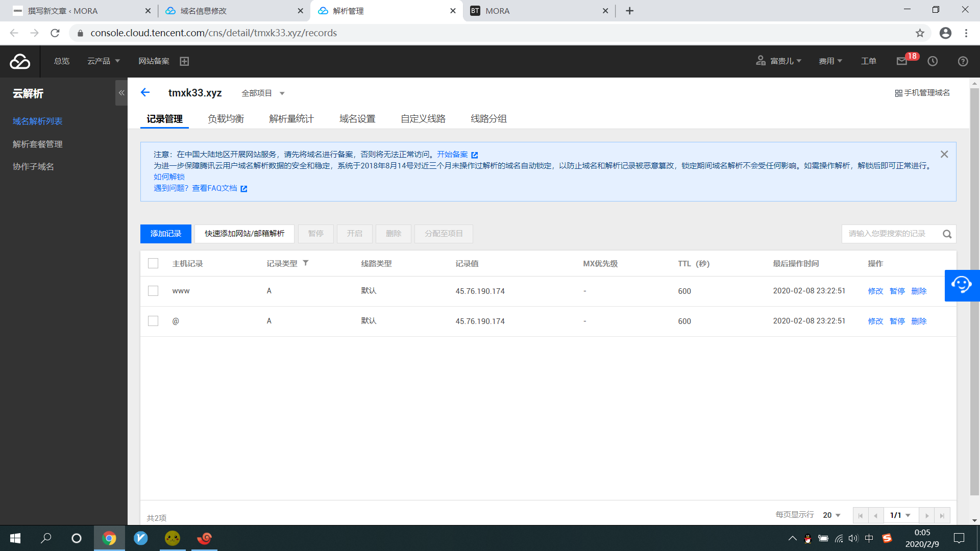
Task: Reveal hidden tray icons with the up chevron
Action: (x=792, y=538)
